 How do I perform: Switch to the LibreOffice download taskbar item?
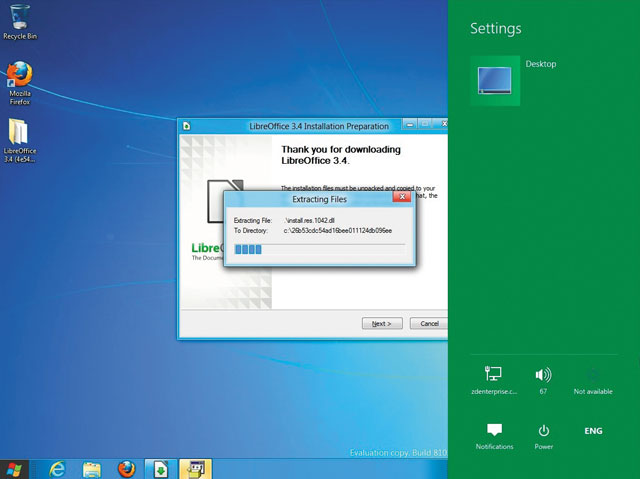pos(161,469)
